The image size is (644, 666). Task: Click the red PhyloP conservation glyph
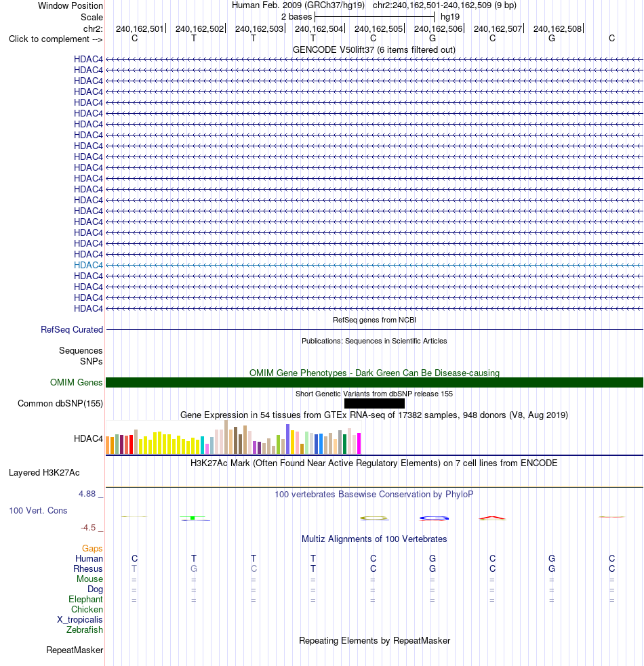pyautogui.click(x=492, y=518)
